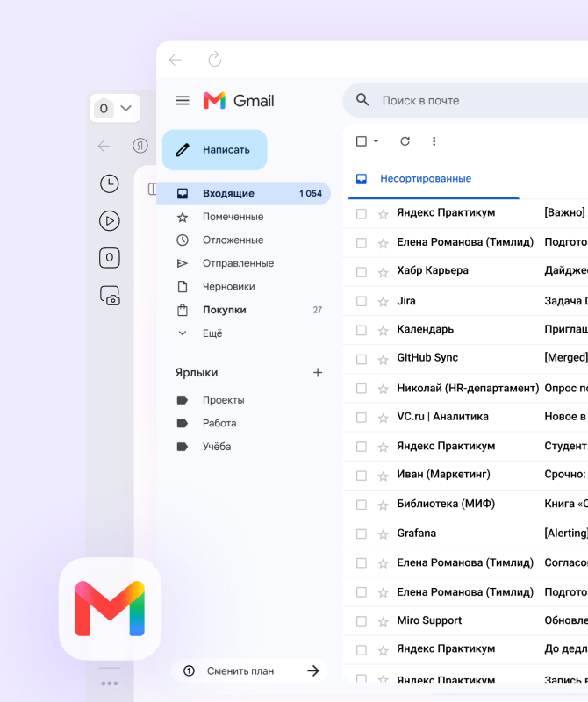Refresh the mail list with the reload icon
This screenshot has height=702, width=588.
pyautogui.click(x=405, y=141)
